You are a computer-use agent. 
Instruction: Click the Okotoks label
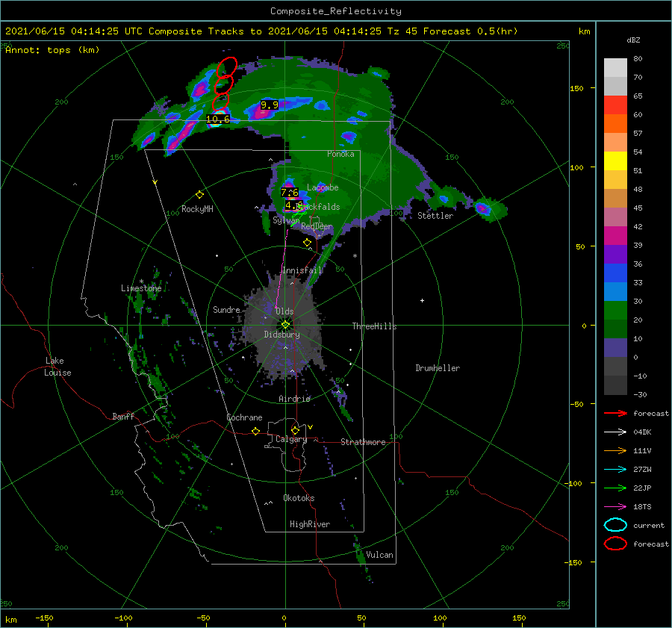(x=299, y=498)
